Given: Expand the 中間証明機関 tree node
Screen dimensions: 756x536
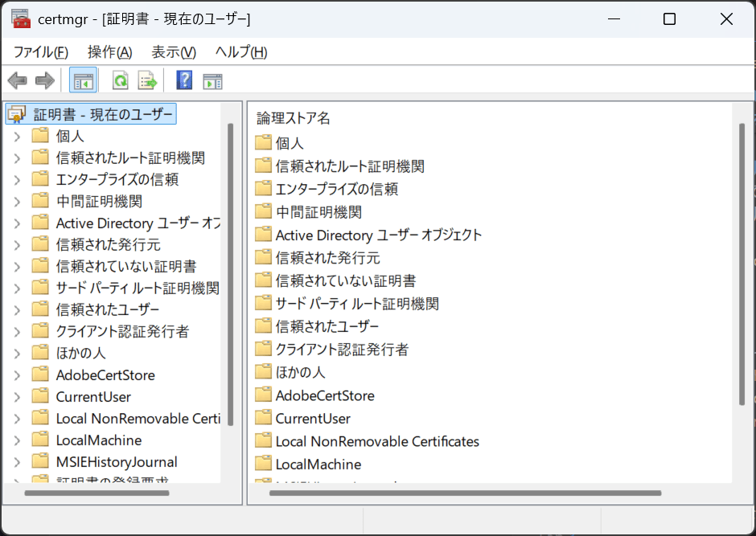Looking at the screenshot, I should (x=17, y=201).
